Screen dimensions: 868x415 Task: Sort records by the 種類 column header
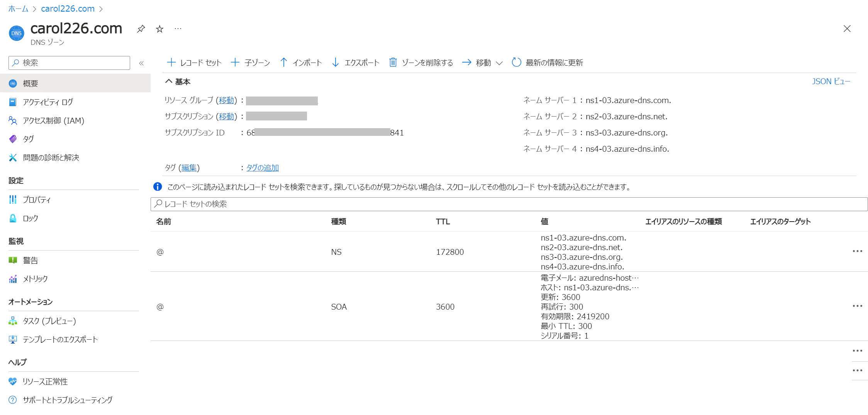[x=339, y=222]
